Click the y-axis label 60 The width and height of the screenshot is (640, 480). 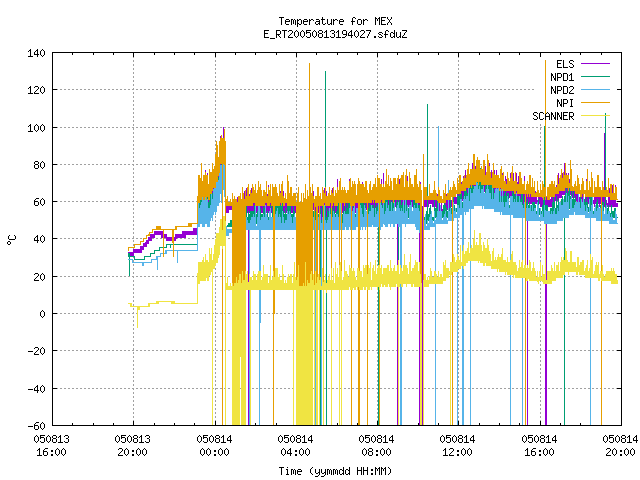point(39,202)
